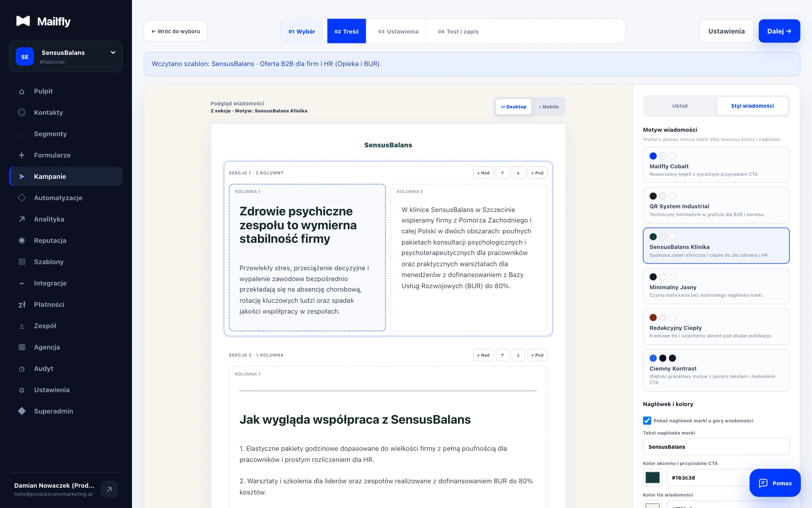Open Automatyzacje diamond icon
This screenshot has height=508, width=812.
pos(22,198)
